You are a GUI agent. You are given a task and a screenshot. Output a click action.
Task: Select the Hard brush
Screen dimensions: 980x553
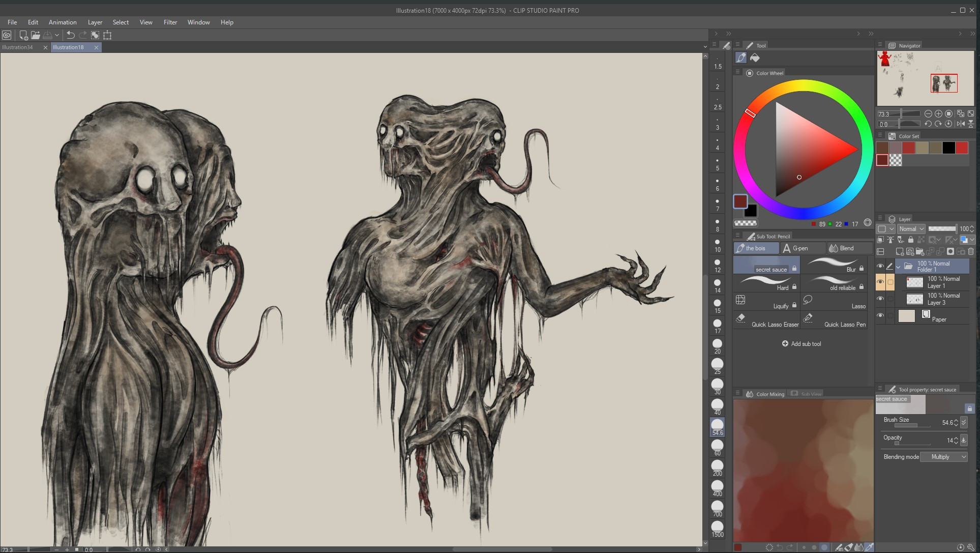pyautogui.click(x=766, y=283)
